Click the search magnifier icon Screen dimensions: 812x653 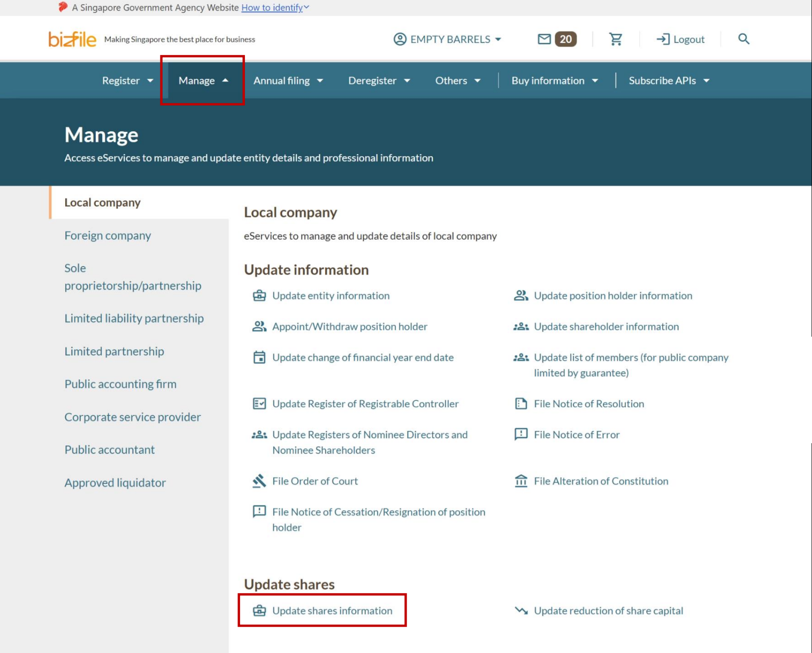(744, 39)
